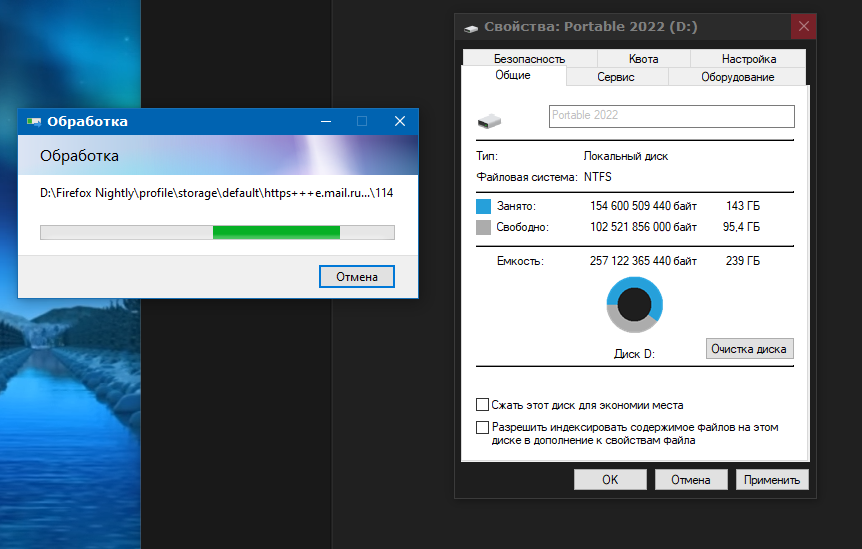Open the Оборудование tab
This screenshot has height=549, width=862.
coord(737,77)
